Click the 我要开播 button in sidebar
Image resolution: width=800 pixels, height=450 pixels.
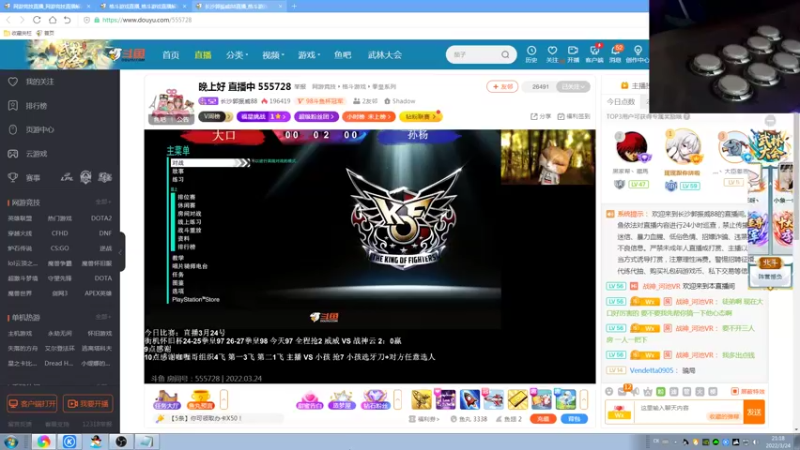click(88, 404)
